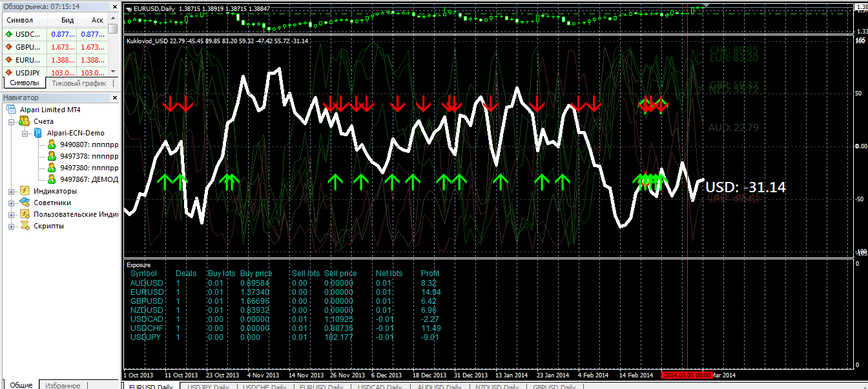868x389 pixels.
Task: Click the 'Exposure' indicator window label
Action: (138, 265)
